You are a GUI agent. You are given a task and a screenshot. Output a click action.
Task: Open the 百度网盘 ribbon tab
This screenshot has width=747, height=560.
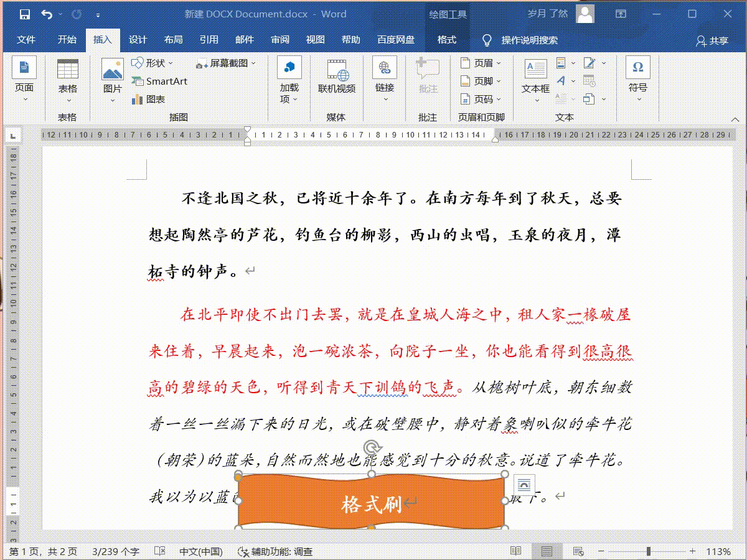(396, 40)
